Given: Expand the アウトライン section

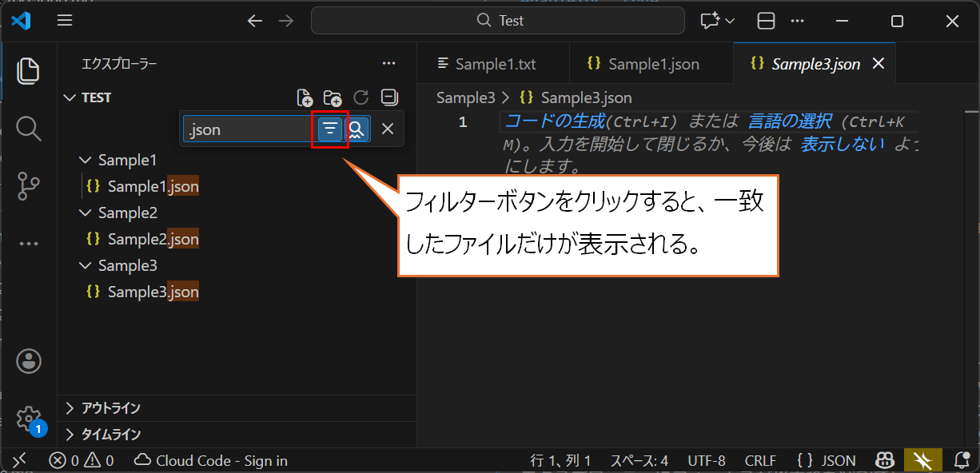Looking at the screenshot, I should tap(111, 407).
